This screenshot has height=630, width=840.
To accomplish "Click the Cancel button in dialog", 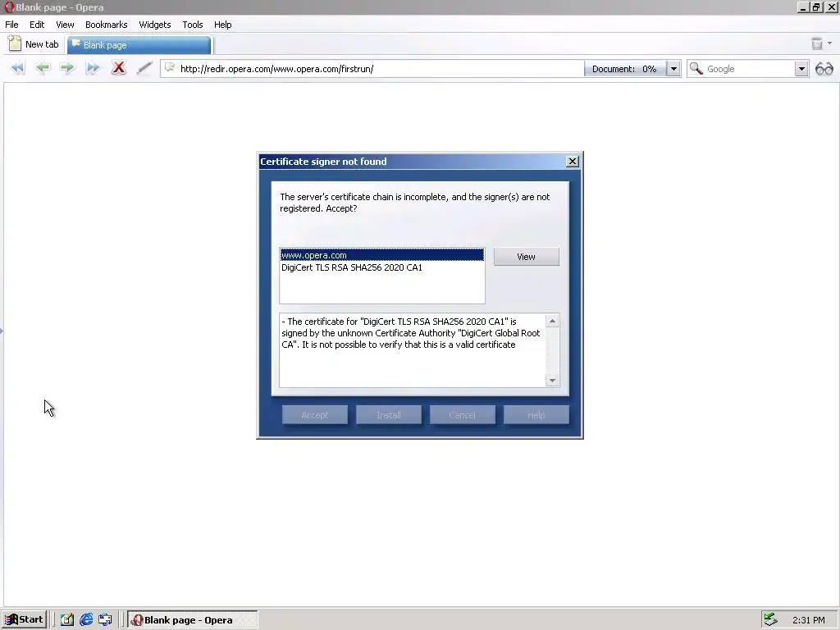I will click(463, 415).
